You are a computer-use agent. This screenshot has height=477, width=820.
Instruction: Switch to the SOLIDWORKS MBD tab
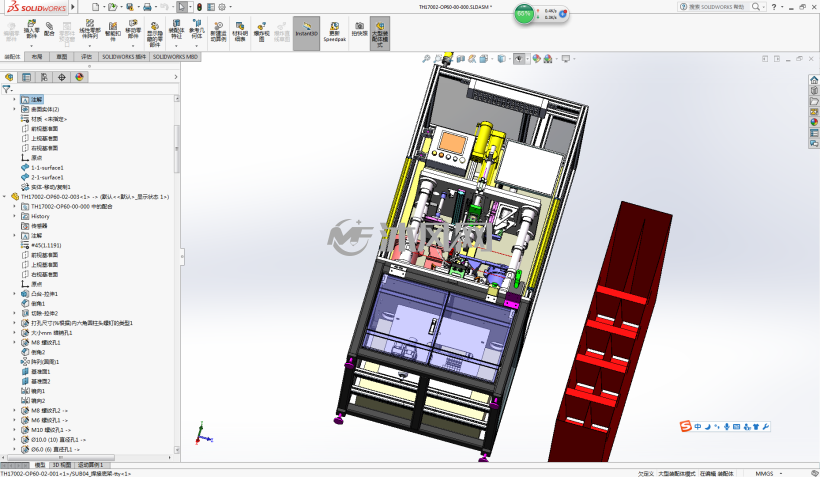click(x=175, y=56)
